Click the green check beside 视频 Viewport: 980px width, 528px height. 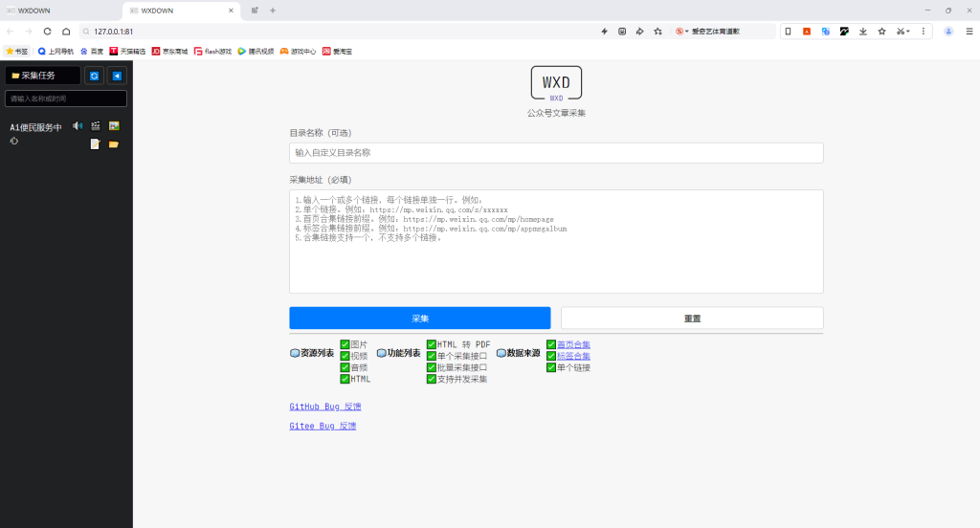[x=345, y=356]
